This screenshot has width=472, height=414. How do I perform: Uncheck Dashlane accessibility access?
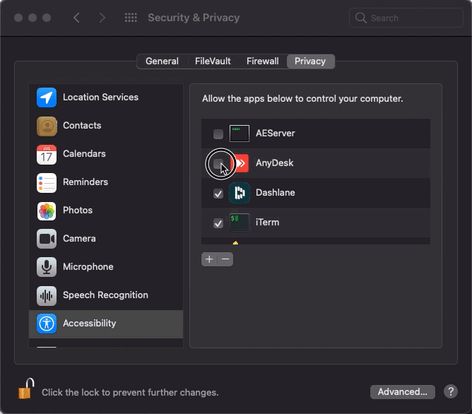tap(218, 193)
